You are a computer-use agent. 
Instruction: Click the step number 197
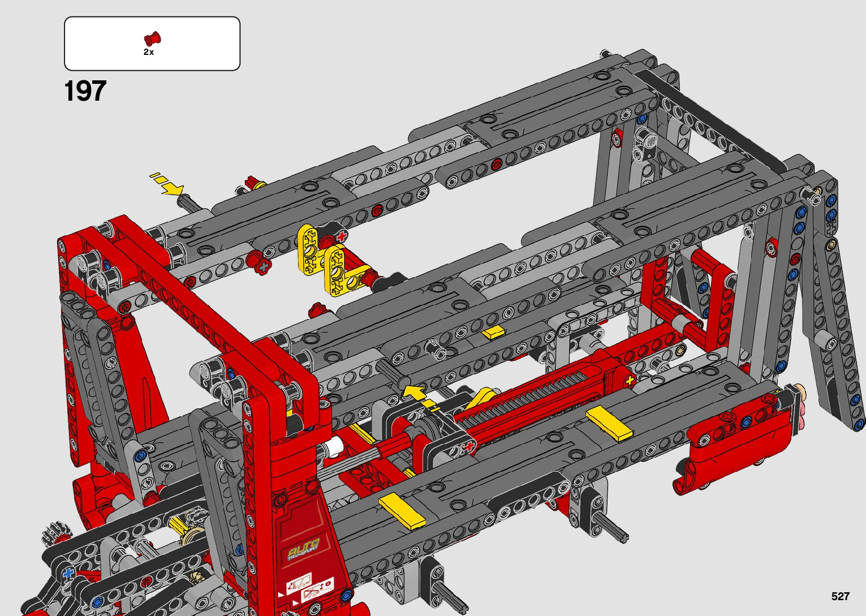pyautogui.click(x=85, y=91)
